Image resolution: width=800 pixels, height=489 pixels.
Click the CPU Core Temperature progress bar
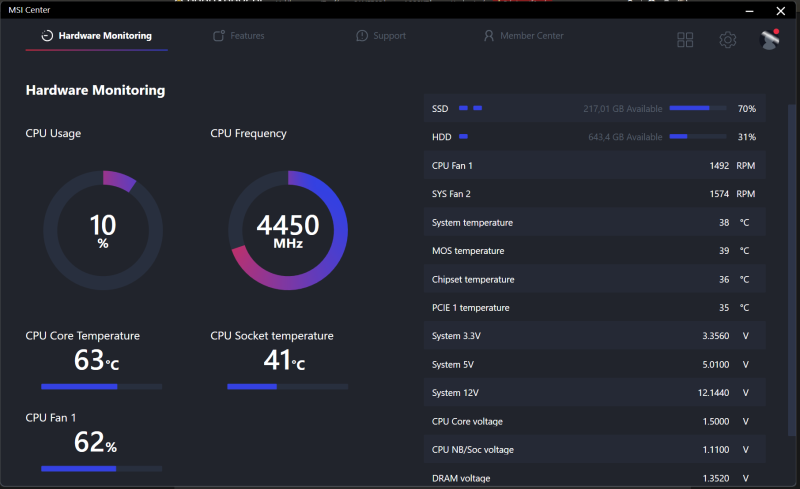(x=102, y=387)
